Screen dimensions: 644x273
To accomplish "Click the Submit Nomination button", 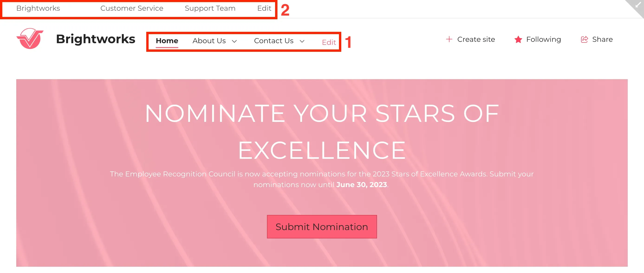I will pyautogui.click(x=322, y=227).
